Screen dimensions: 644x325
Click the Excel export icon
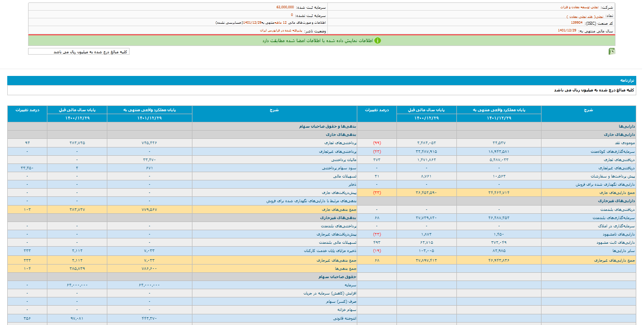(x=612, y=52)
